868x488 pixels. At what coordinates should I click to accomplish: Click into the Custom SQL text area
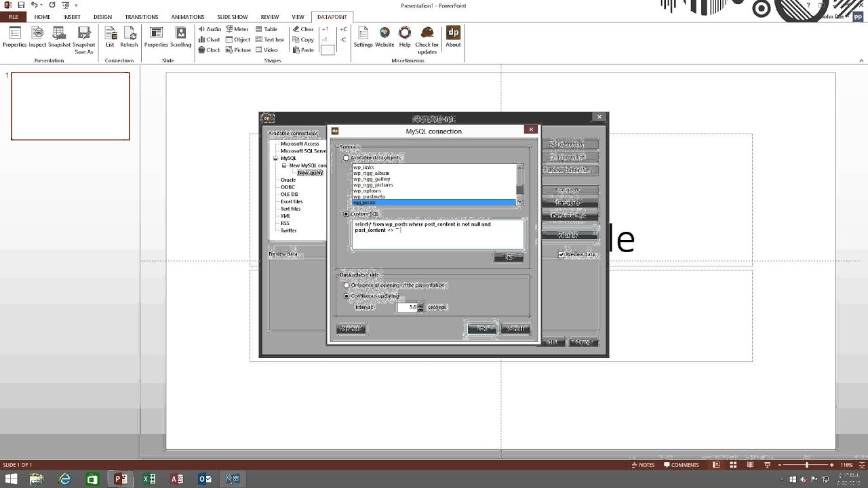tap(437, 234)
